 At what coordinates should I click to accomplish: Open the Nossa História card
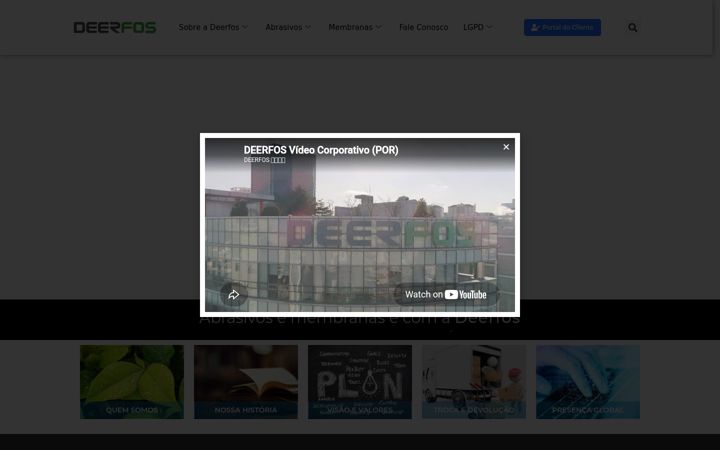coord(246,382)
